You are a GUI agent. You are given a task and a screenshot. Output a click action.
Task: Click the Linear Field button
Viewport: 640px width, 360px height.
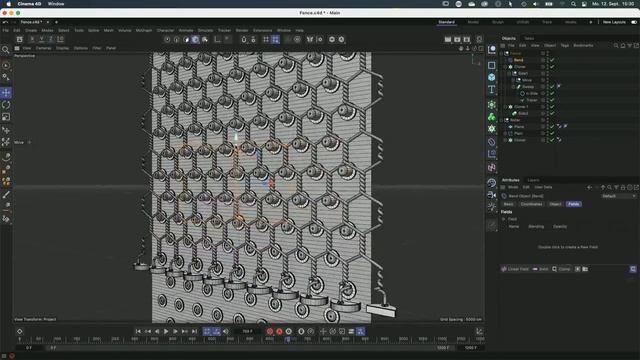coord(515,269)
